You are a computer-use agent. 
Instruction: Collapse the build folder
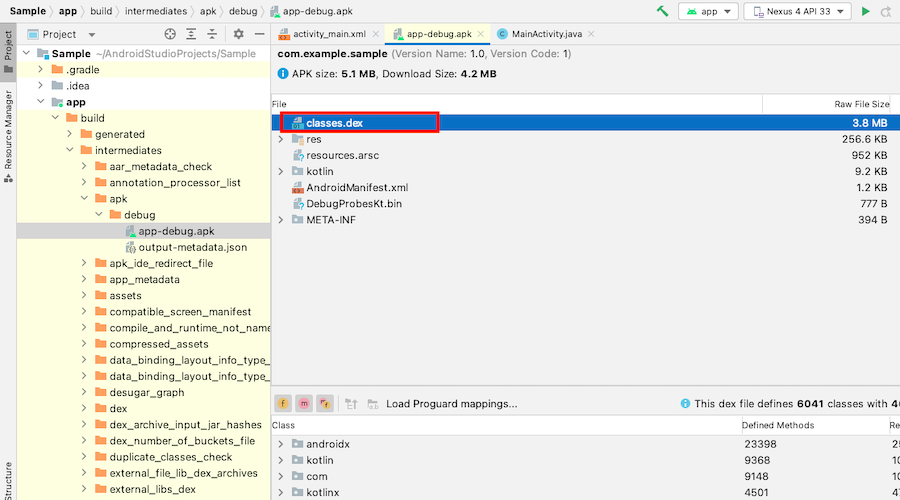(x=55, y=118)
